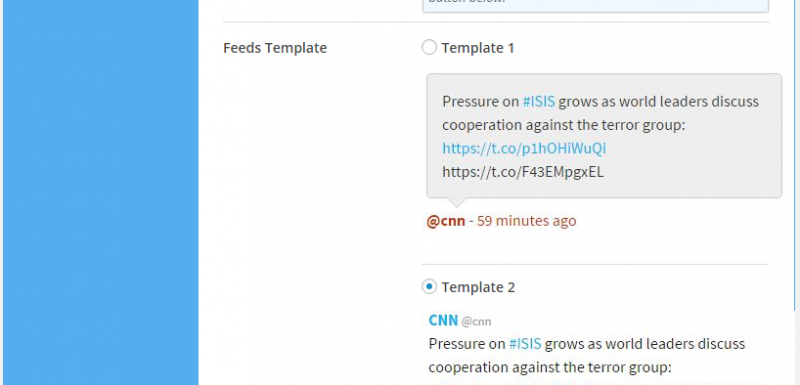Open the https://t.co/p1hOHiWuQi link
Screen dimensions: 800x385
coord(524,148)
